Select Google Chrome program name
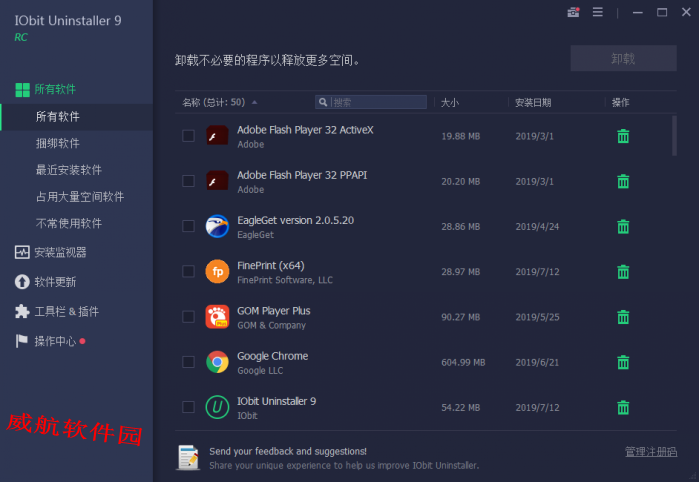 click(x=272, y=356)
